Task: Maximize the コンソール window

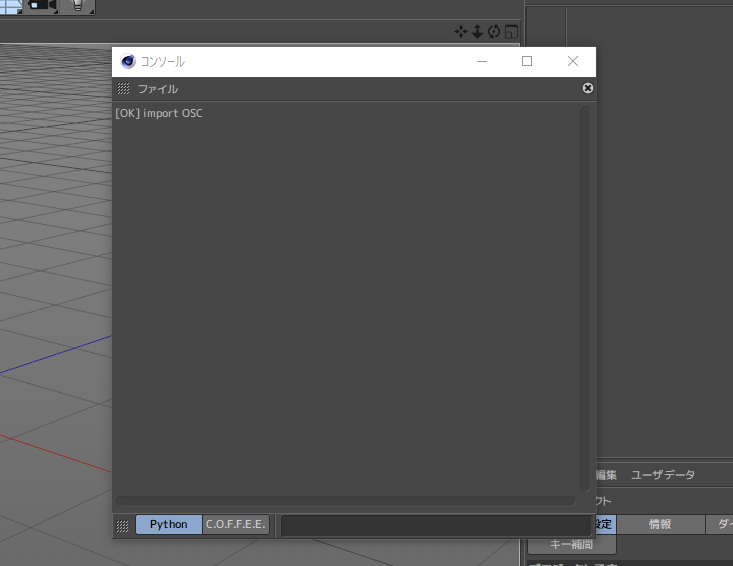Action: (x=527, y=61)
